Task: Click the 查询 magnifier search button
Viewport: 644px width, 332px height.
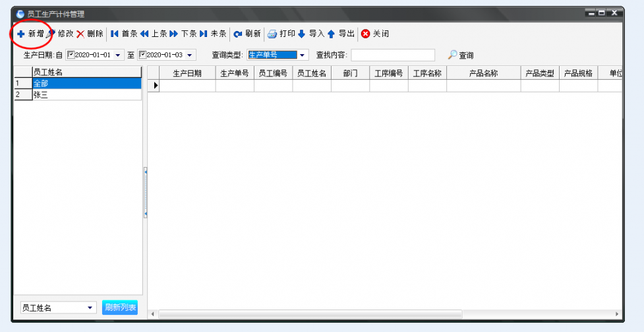Action: [460, 55]
